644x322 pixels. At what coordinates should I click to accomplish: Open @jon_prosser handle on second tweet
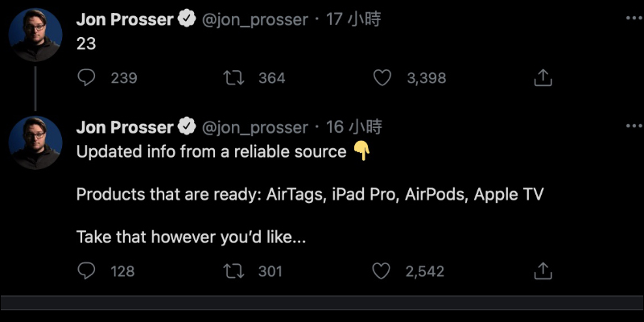(254, 128)
